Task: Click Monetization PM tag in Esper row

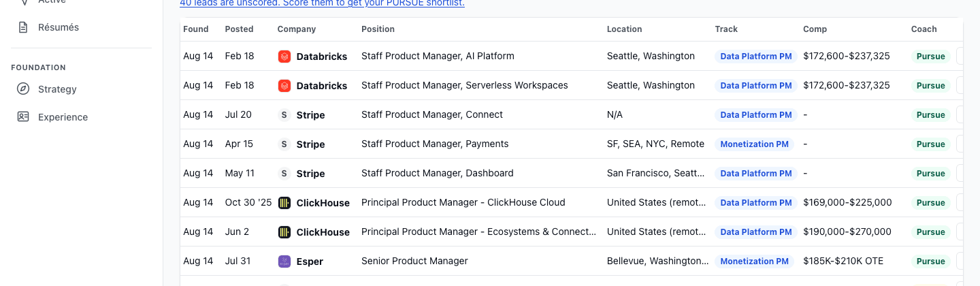Action: pos(754,261)
